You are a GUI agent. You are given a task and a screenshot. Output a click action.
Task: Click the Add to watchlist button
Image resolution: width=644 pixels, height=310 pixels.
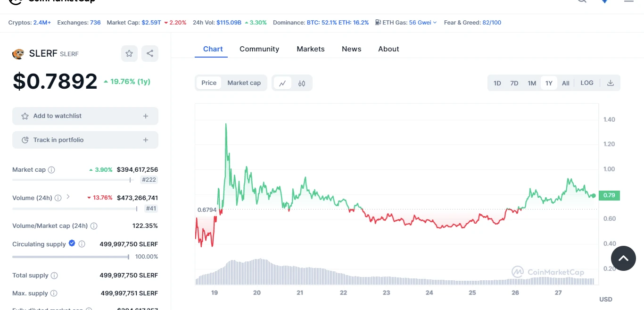[x=85, y=116]
